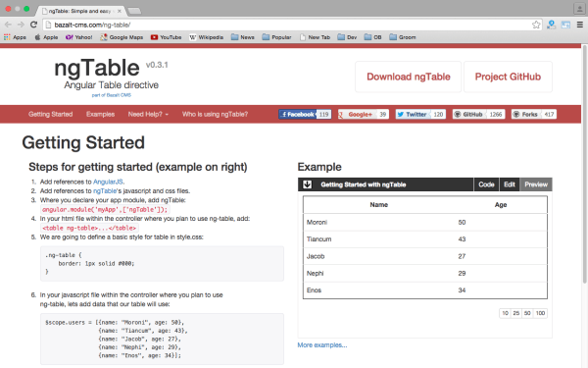Open the Getting Started nav item

pos(51,114)
